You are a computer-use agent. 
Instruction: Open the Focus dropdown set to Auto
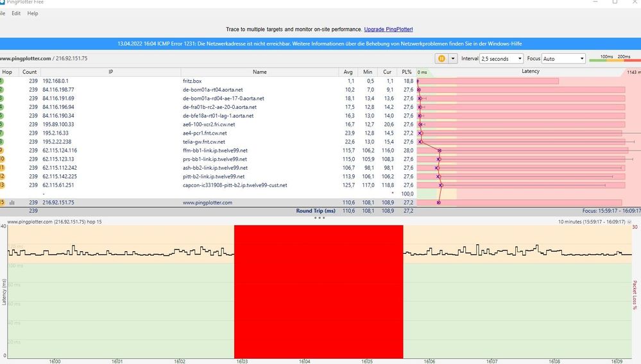point(564,58)
